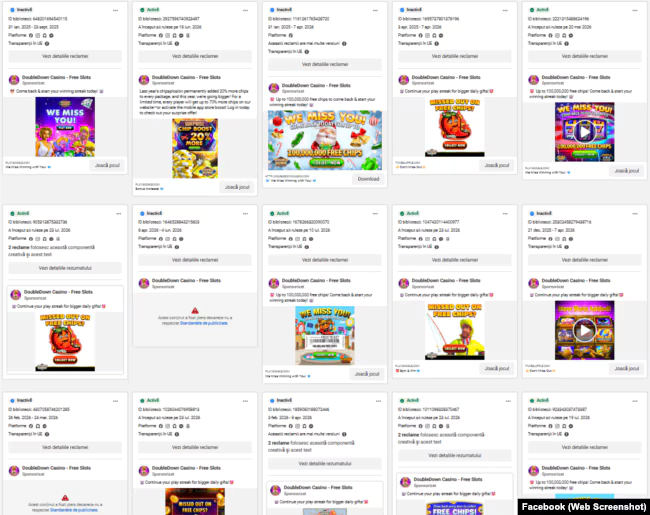This screenshot has width=650, height=515.
Task: Click EU transparency info icon on 20% More ad
Action: (x=177, y=44)
